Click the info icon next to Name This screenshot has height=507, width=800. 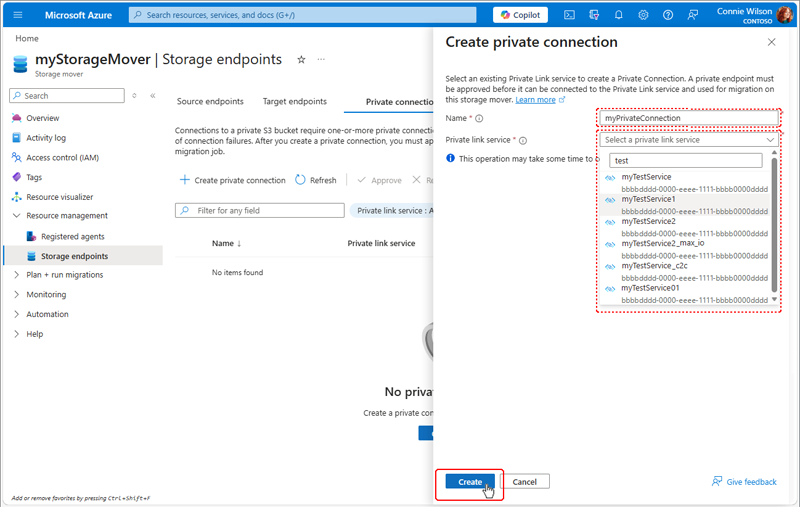tap(479, 118)
